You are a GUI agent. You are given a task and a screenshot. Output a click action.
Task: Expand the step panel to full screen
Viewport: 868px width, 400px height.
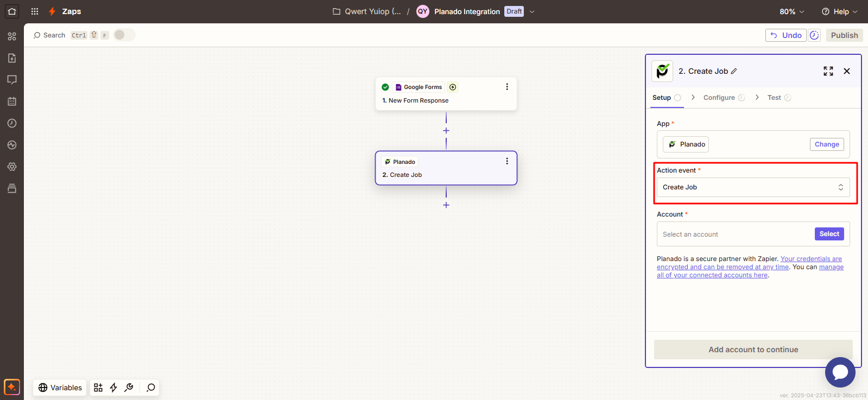pyautogui.click(x=828, y=71)
